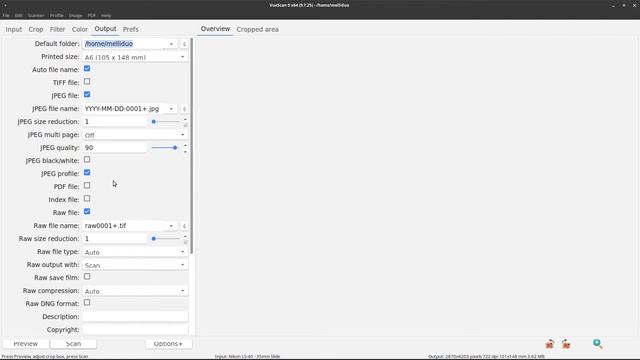
Task: Uncheck the Raw file checkbox
Action: tap(87, 212)
